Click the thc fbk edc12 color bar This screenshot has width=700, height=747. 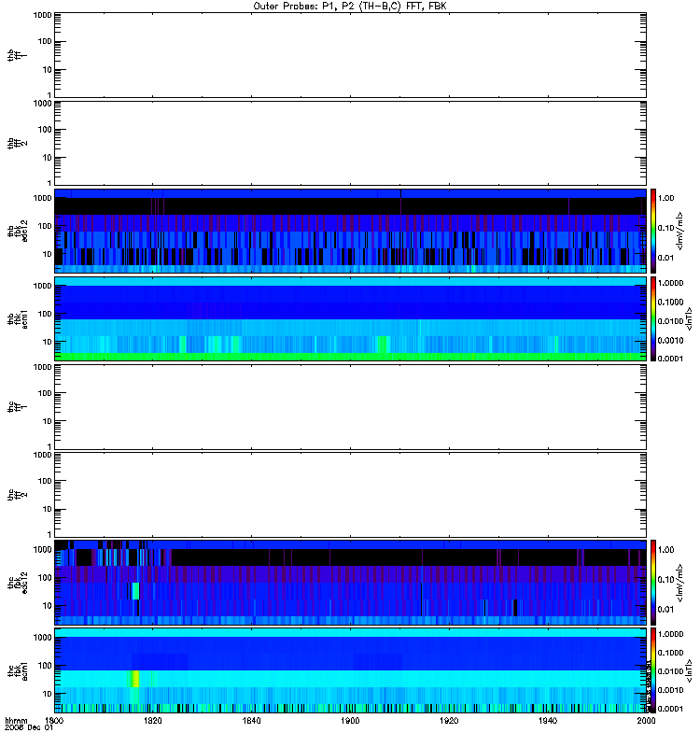[x=653, y=582]
